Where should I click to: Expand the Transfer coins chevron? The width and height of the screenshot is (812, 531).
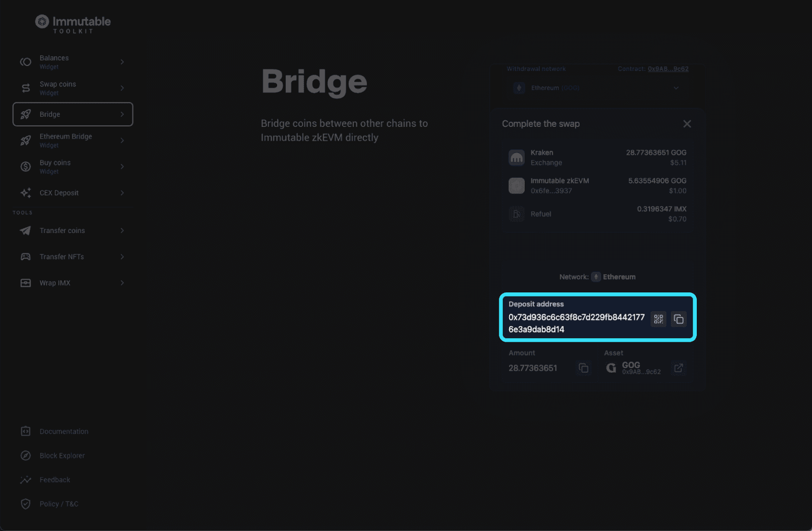(x=122, y=230)
